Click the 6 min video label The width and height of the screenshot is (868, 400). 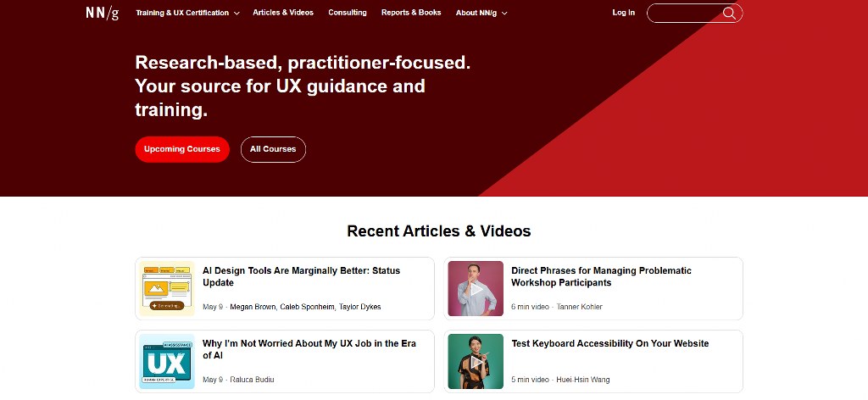point(530,307)
